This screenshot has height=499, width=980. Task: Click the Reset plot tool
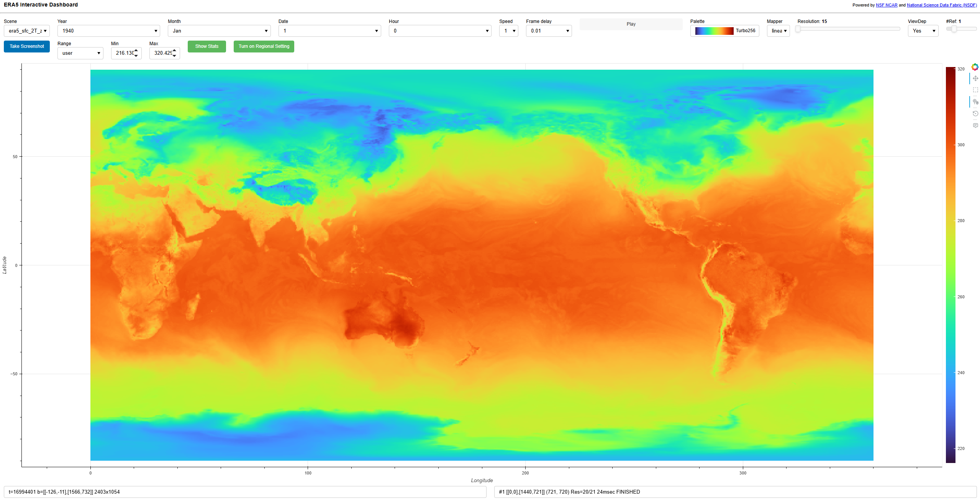(975, 114)
